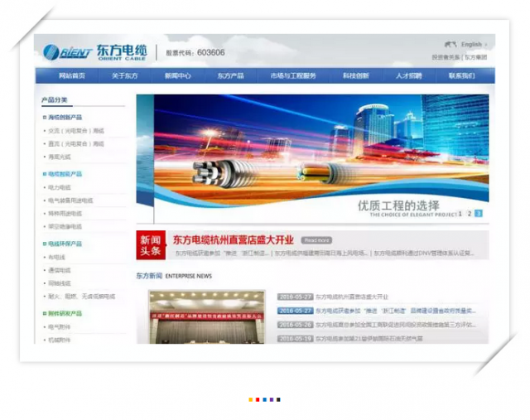Image resolution: width=530 pixels, height=420 pixels.
Task: Open the 东方新闻 Enterprise News heading
Action: [174, 276]
